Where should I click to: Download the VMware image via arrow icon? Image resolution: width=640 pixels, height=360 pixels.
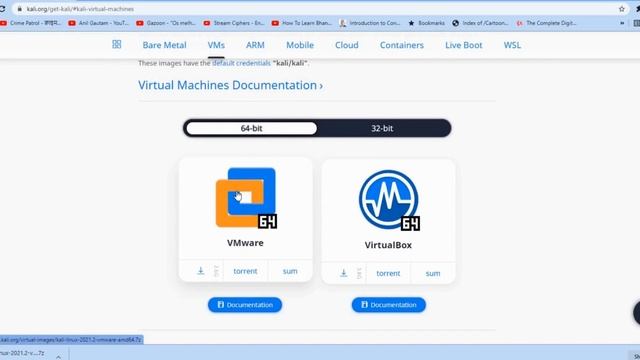201,271
